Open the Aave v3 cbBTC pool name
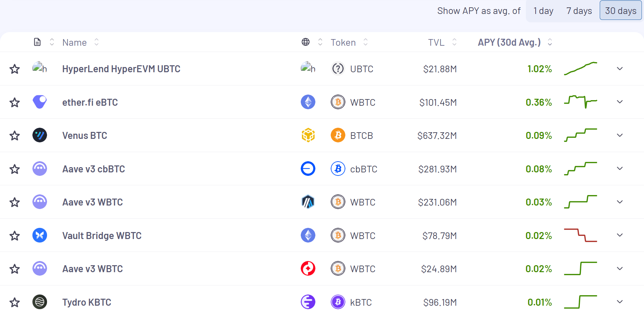The width and height of the screenshot is (644, 313). coord(93,169)
